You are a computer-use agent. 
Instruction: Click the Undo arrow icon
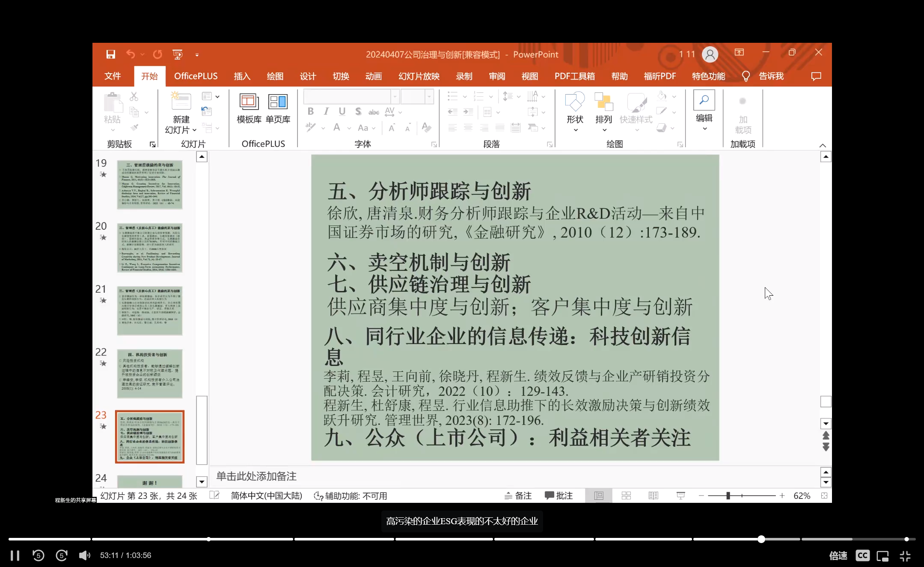tap(131, 54)
